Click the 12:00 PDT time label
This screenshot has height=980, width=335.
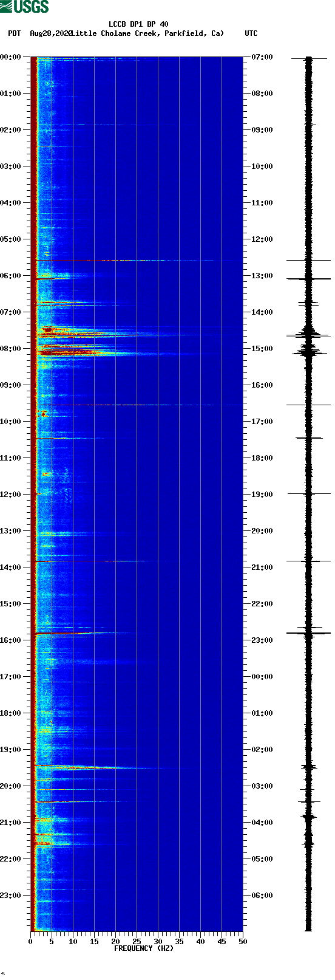11,495
